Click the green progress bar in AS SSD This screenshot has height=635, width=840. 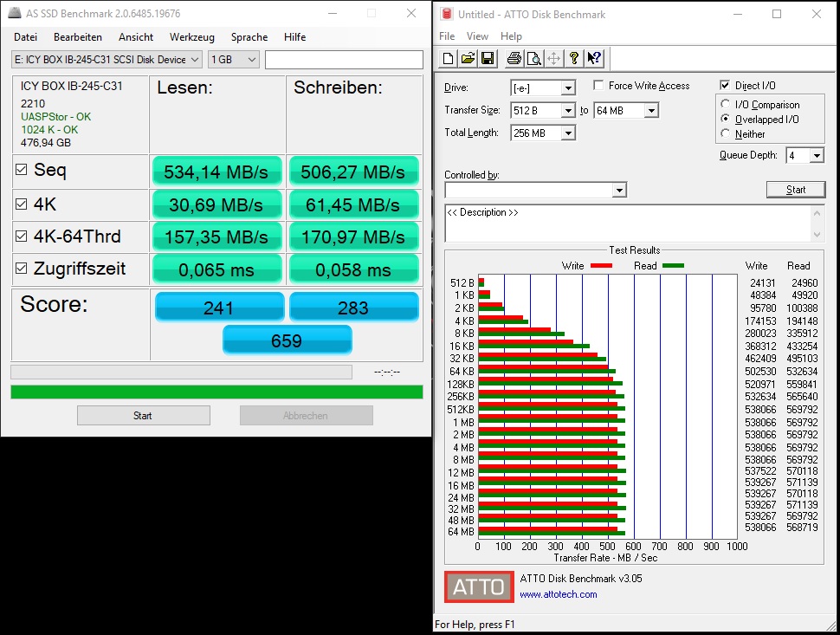(x=217, y=392)
